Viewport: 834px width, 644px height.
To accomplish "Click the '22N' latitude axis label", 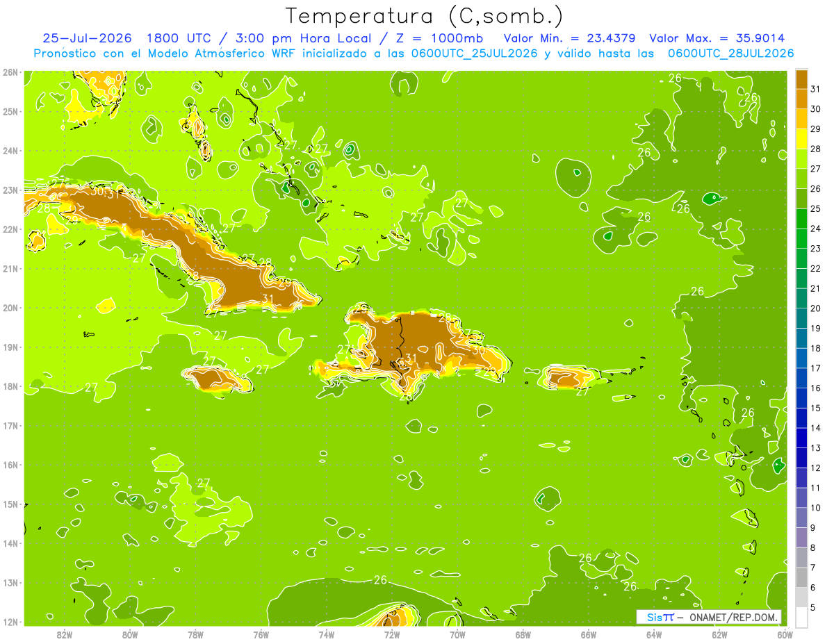I will coord(10,229).
